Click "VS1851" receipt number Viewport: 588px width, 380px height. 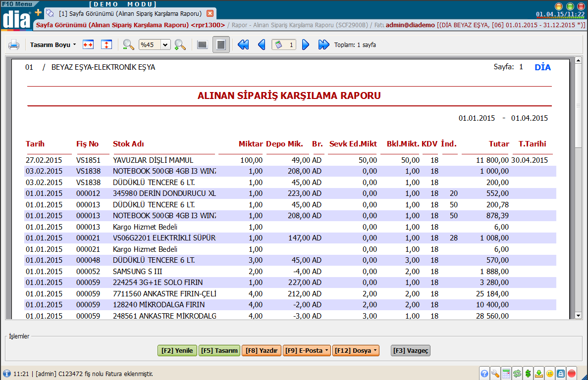[88, 160]
